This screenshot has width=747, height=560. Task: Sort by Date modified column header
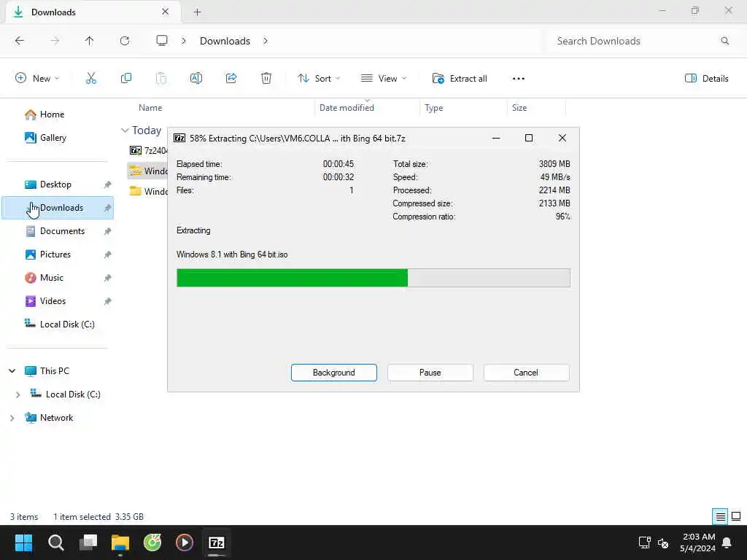(x=347, y=108)
